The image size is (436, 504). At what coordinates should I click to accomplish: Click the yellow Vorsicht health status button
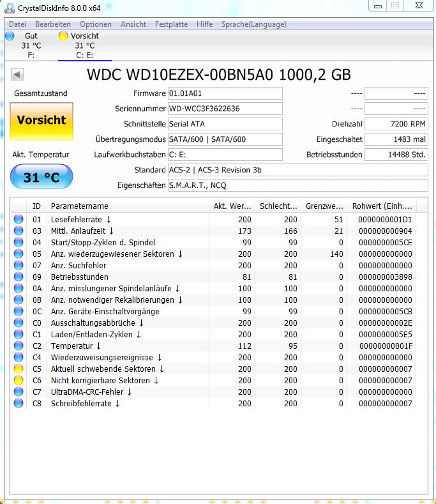(41, 121)
